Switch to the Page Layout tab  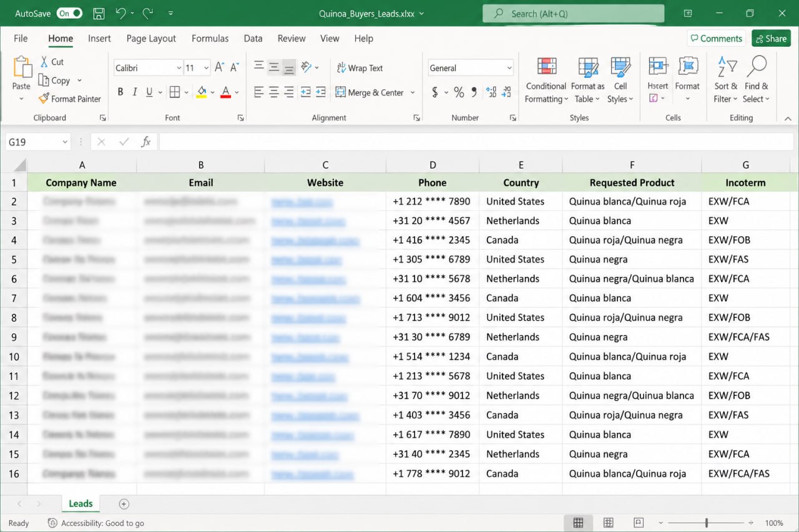coord(151,39)
